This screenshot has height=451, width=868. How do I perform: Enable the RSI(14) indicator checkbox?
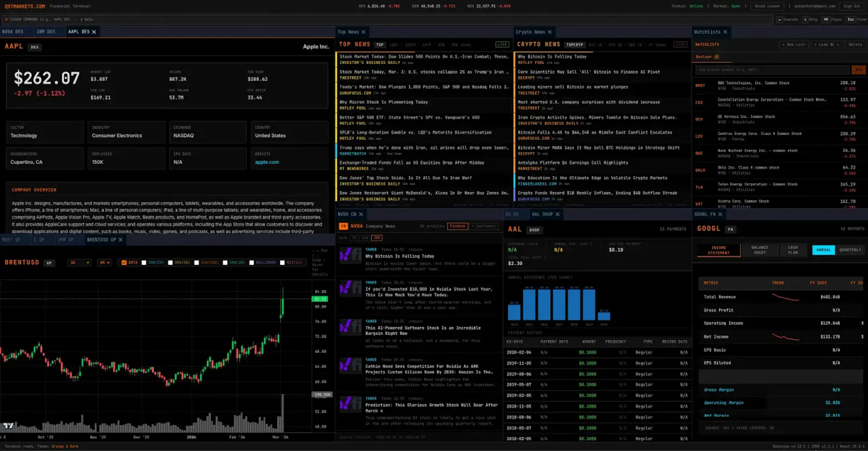tap(282, 262)
